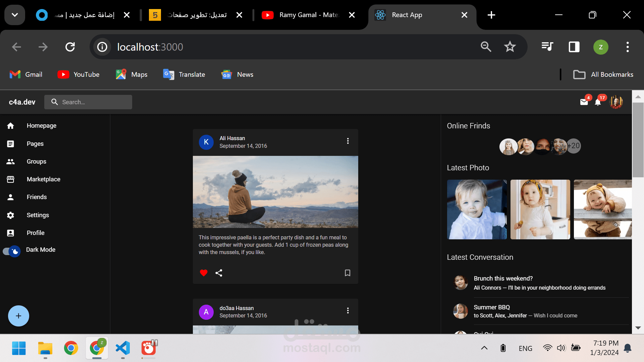
Task: Click the Settings gear in sidebar
Action: (11, 215)
